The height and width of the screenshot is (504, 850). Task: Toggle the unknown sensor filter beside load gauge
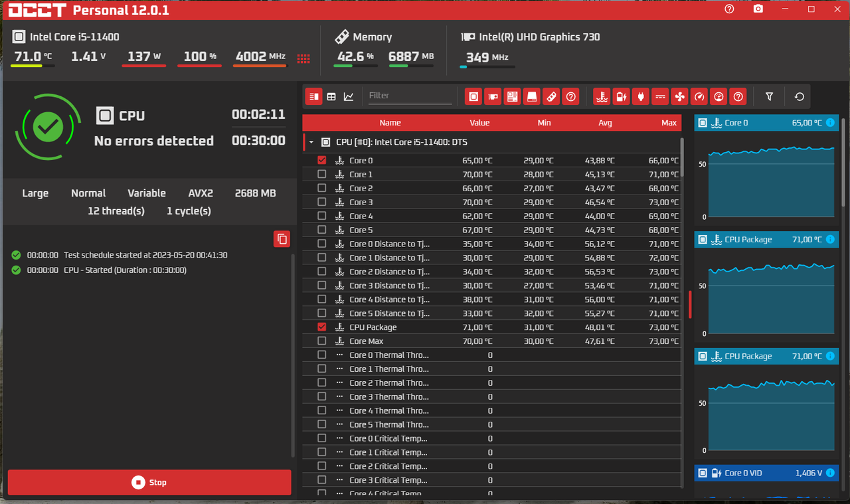click(x=738, y=96)
